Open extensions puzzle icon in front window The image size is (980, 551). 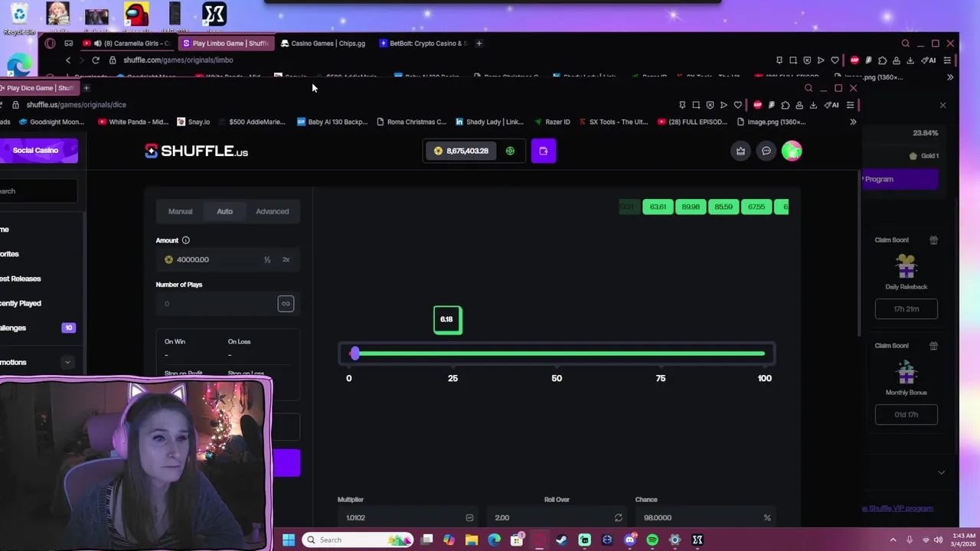click(x=786, y=105)
